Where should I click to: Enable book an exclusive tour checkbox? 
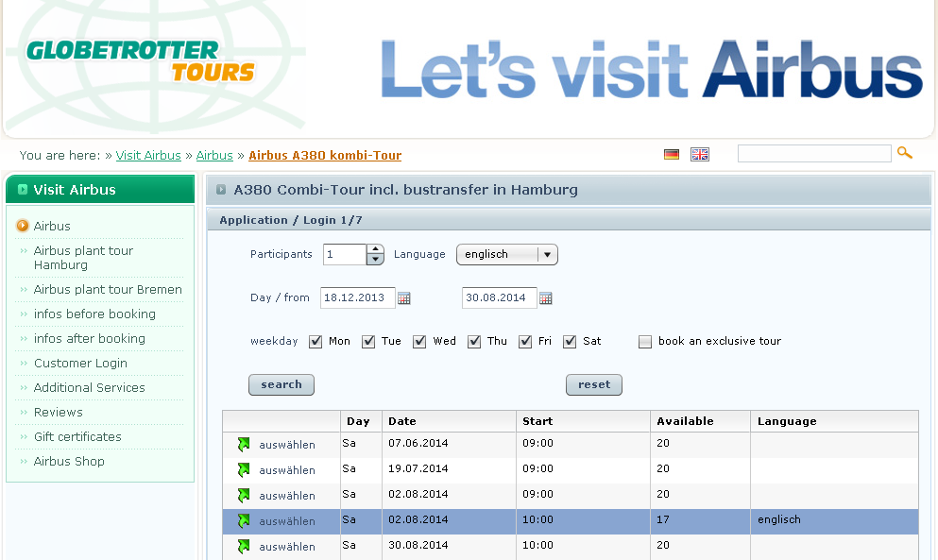tap(645, 342)
